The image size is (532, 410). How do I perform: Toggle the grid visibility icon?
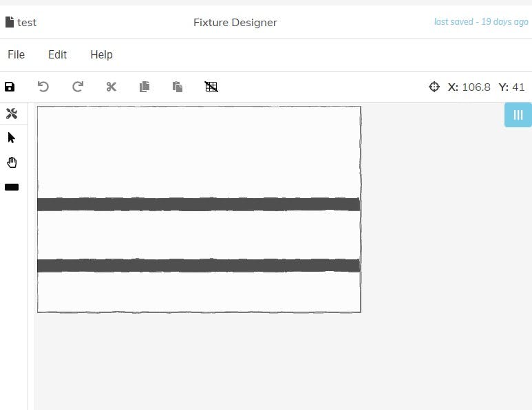coord(211,87)
